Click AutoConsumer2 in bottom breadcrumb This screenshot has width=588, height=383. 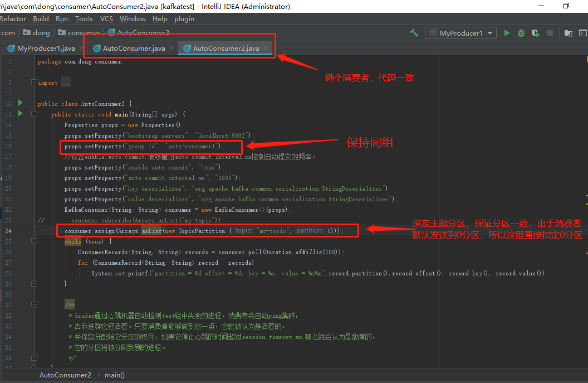tap(65, 375)
